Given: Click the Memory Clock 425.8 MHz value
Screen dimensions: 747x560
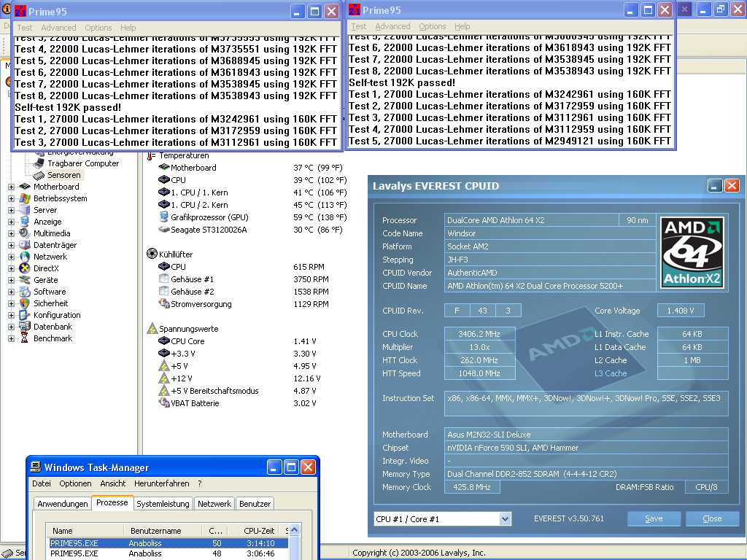Looking at the screenshot, I should pos(472,487).
